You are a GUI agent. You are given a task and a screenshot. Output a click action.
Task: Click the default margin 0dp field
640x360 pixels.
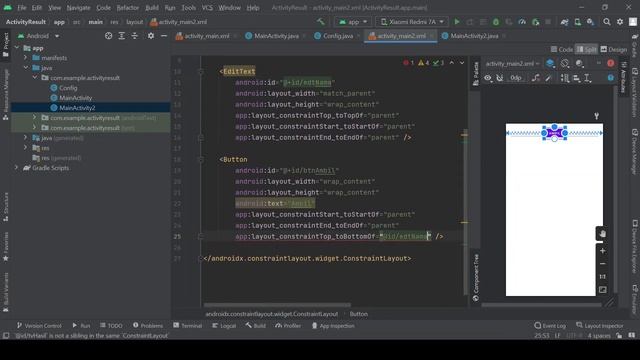click(516, 78)
